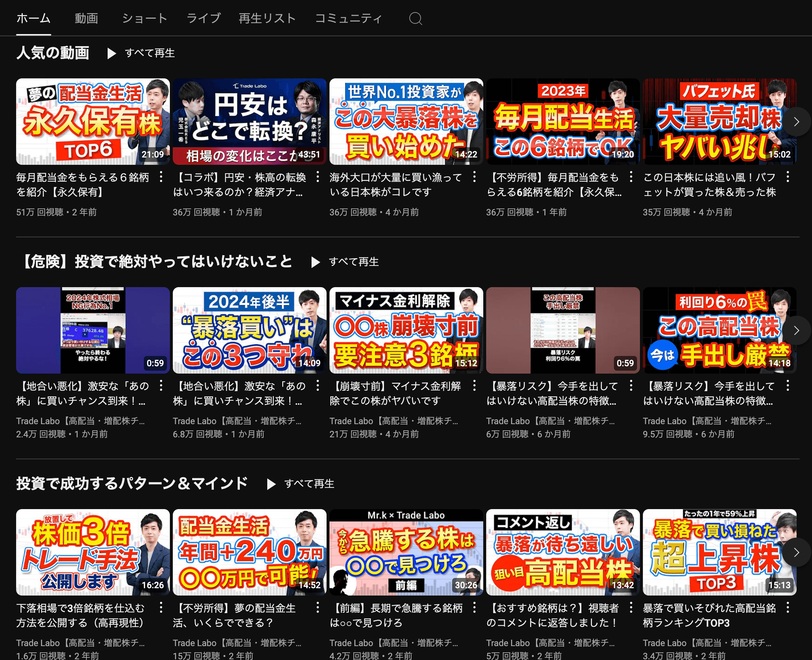Click the play icon next to 人気の動画
Viewport: 812px width, 660px height.
point(112,53)
